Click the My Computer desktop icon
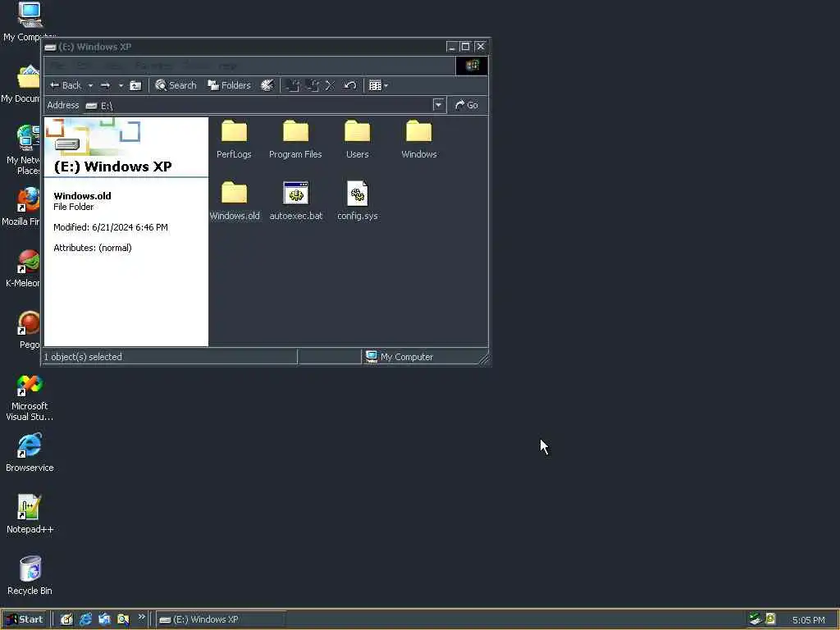 [x=29, y=21]
